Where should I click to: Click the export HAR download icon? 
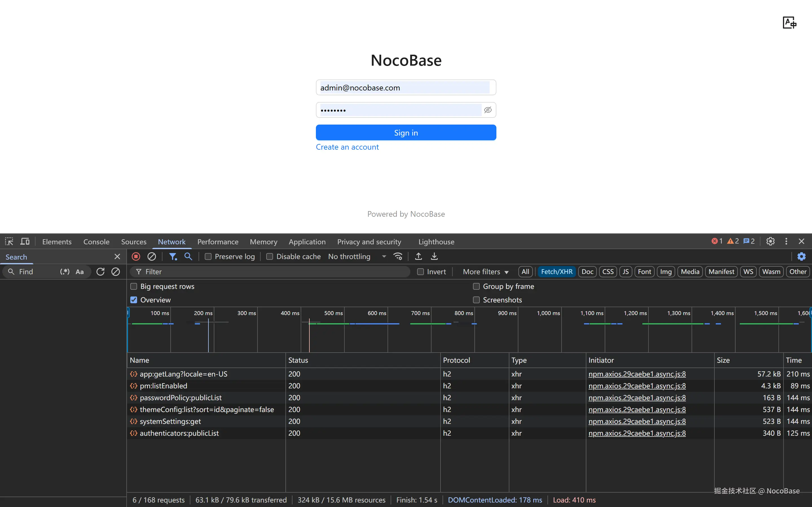[x=434, y=256]
